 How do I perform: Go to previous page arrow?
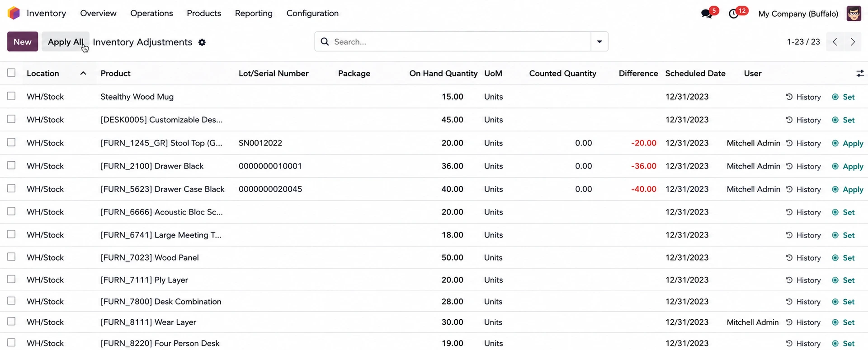[835, 42]
